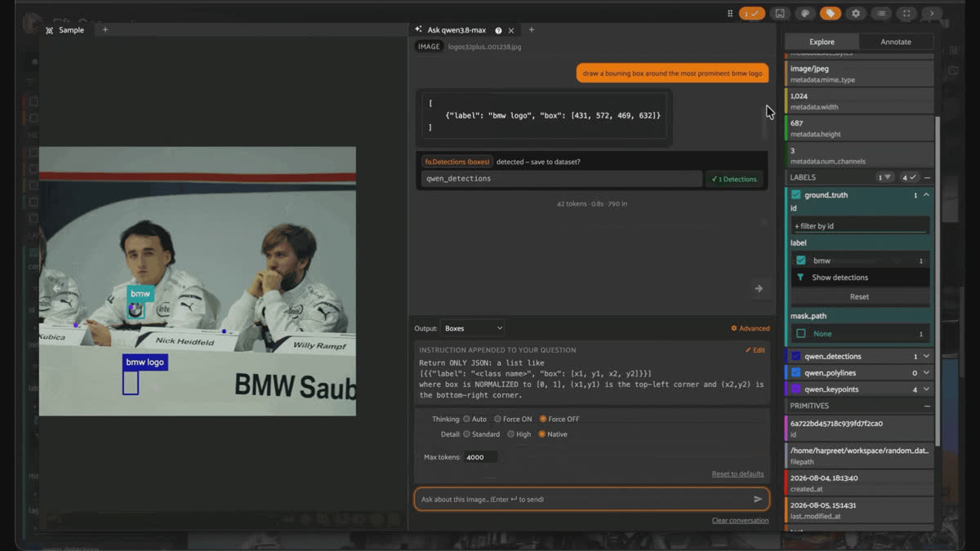
Task: Click the 1 Detections save button
Action: pos(734,179)
